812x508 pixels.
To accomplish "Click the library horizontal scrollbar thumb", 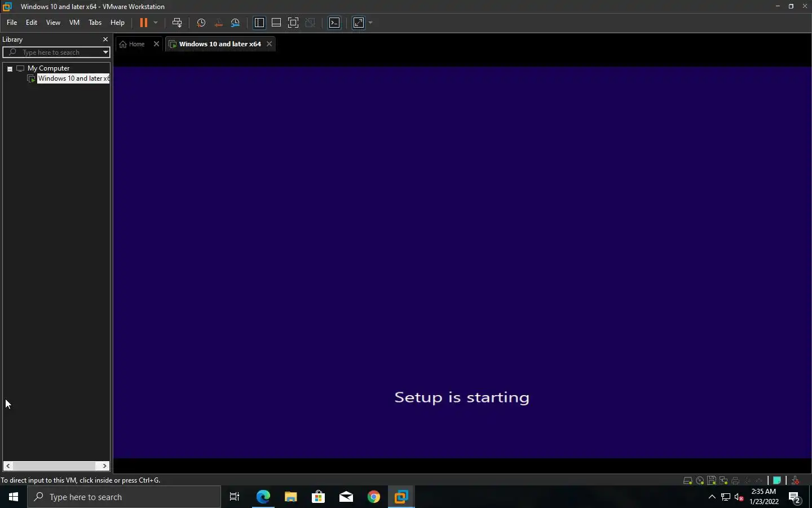I will click(x=54, y=466).
